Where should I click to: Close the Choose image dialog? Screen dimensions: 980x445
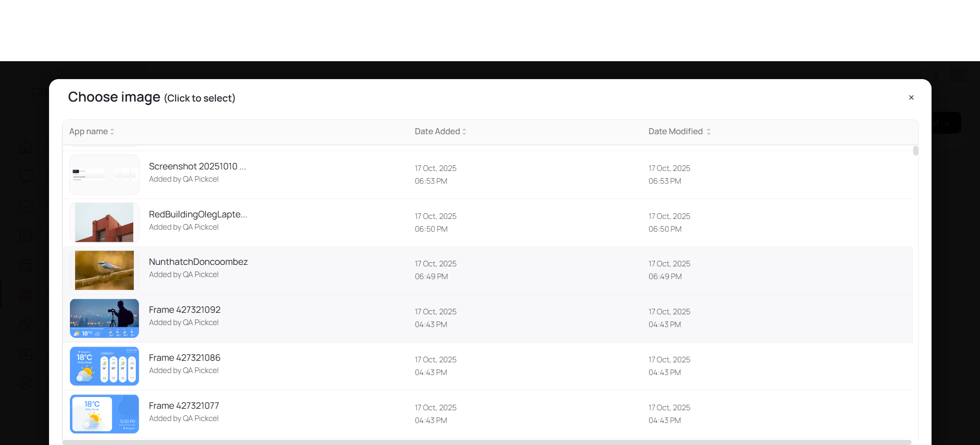coord(911,97)
